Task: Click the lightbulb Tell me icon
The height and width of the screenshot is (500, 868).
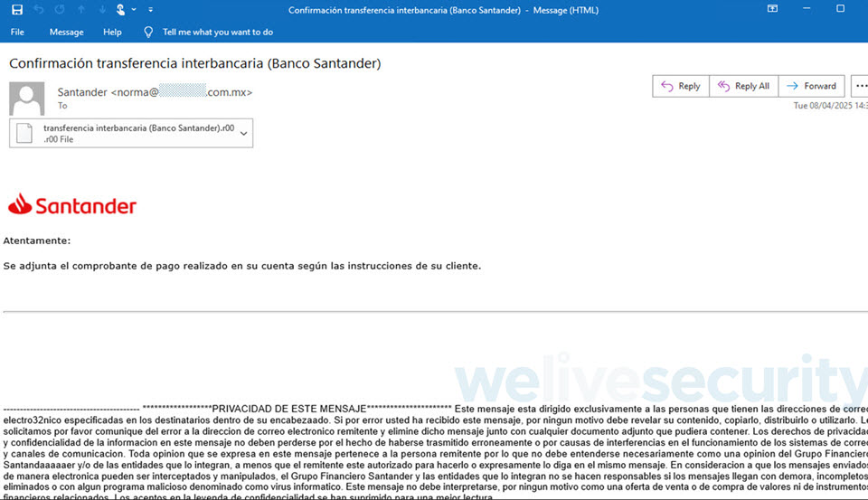Action: pos(148,33)
